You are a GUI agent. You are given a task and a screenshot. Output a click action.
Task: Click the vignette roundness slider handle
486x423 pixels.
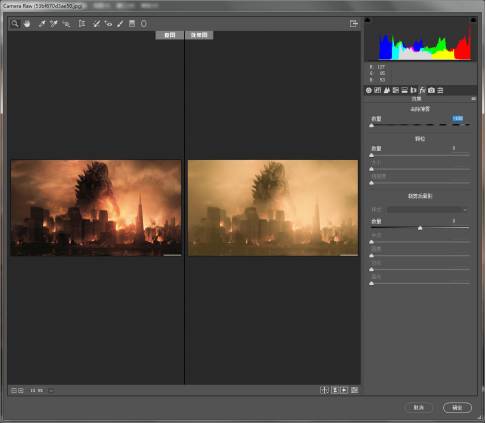click(x=372, y=256)
